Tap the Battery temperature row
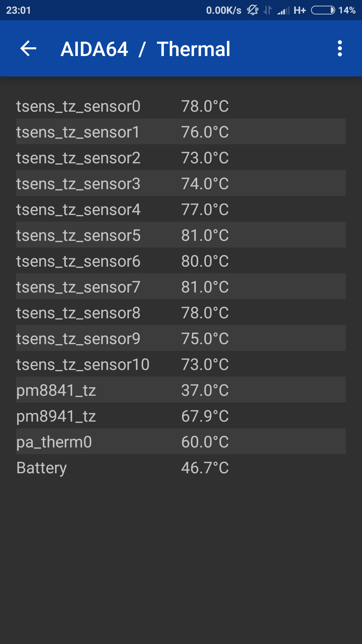 tap(181, 468)
